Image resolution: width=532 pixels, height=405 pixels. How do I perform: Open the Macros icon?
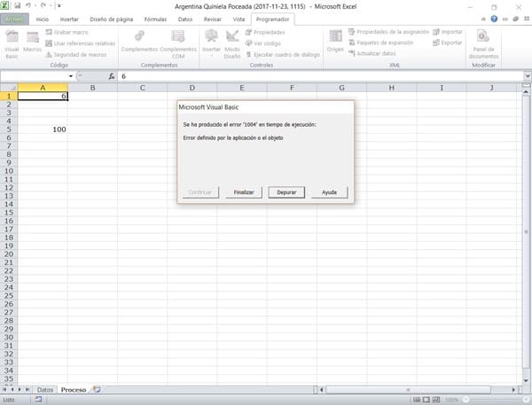click(x=32, y=43)
